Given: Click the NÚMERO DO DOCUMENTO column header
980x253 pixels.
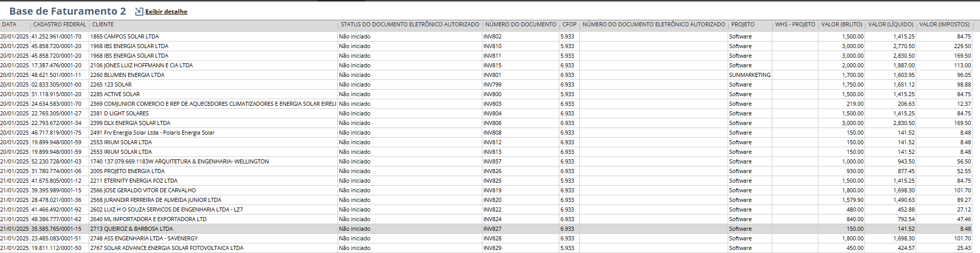Looking at the screenshot, I should tap(520, 24).
